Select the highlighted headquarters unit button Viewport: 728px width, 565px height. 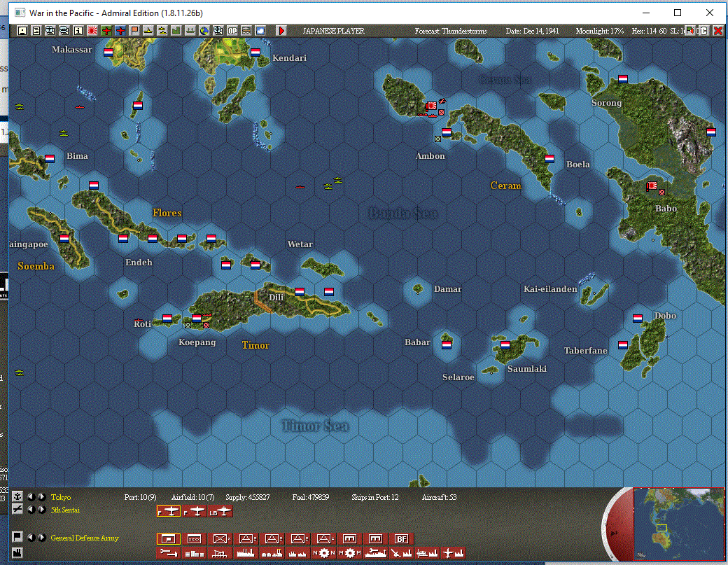pos(169,538)
